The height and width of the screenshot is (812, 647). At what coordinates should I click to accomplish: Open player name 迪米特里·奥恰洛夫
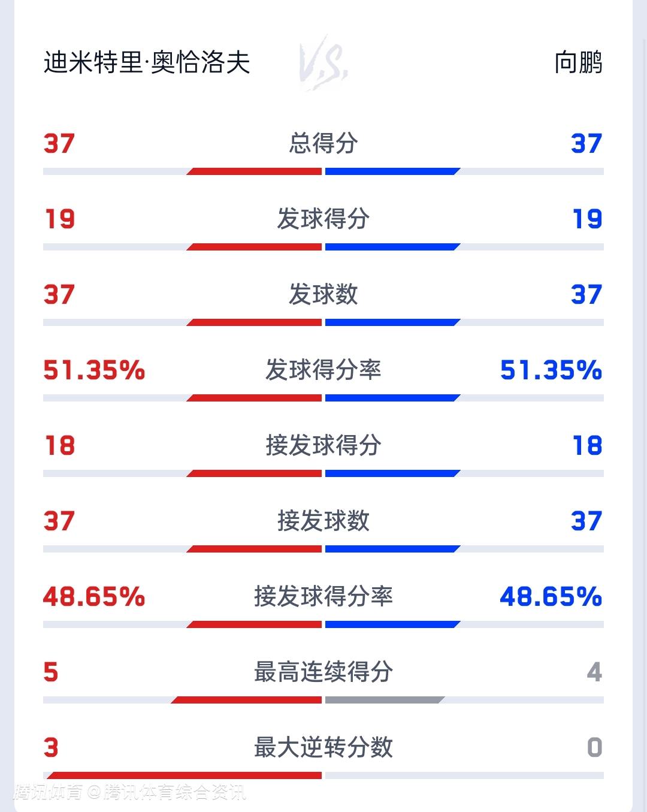point(147,63)
